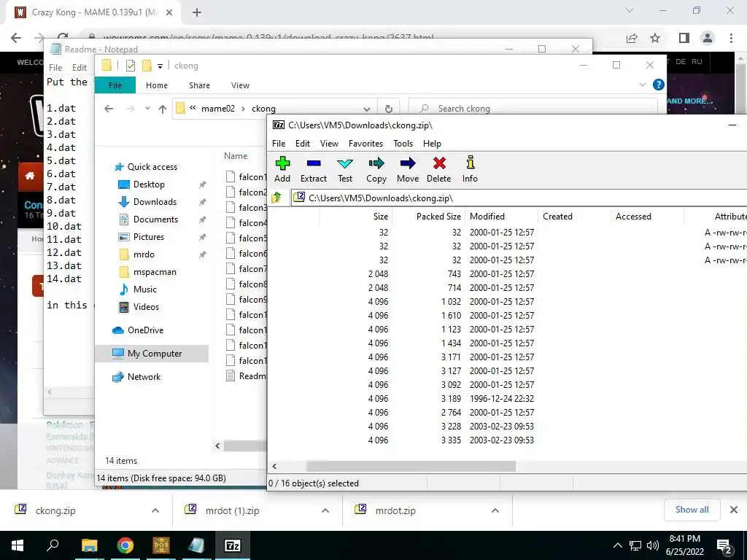747x560 pixels.
Task: Select Network in the navigation pane
Action: coord(144,377)
